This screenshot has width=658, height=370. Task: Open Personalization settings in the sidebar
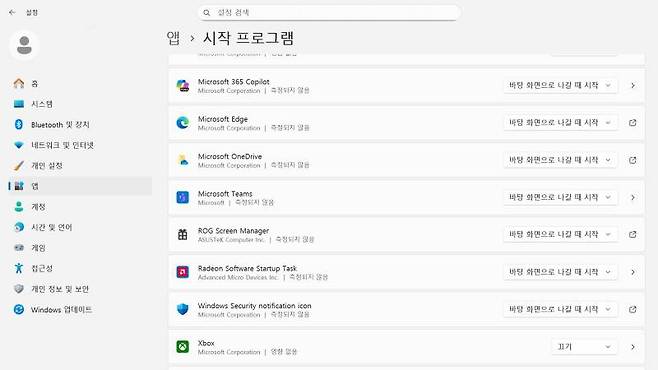point(80,166)
